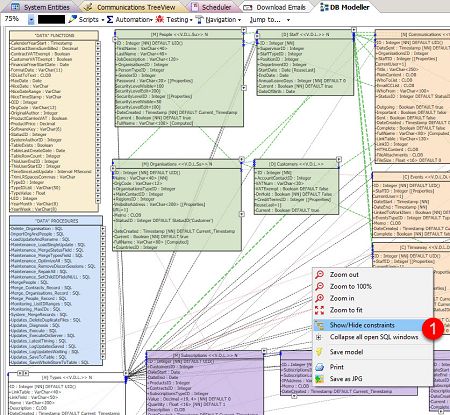Click the MergePeople : SQL procedure row
The image size is (450, 415).
29,282
